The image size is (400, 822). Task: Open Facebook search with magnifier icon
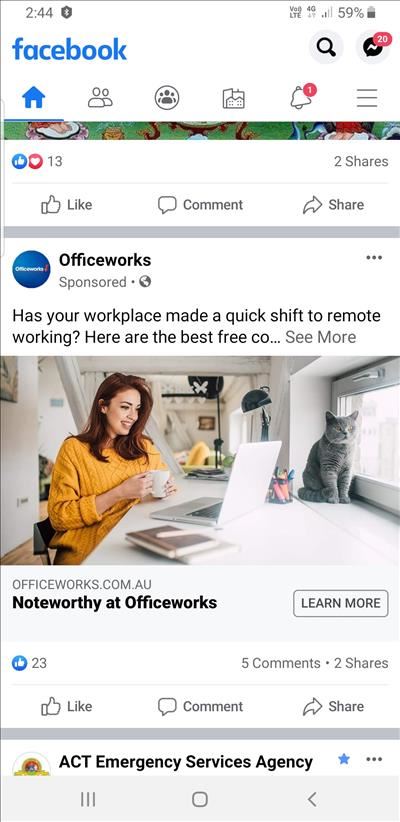point(326,48)
